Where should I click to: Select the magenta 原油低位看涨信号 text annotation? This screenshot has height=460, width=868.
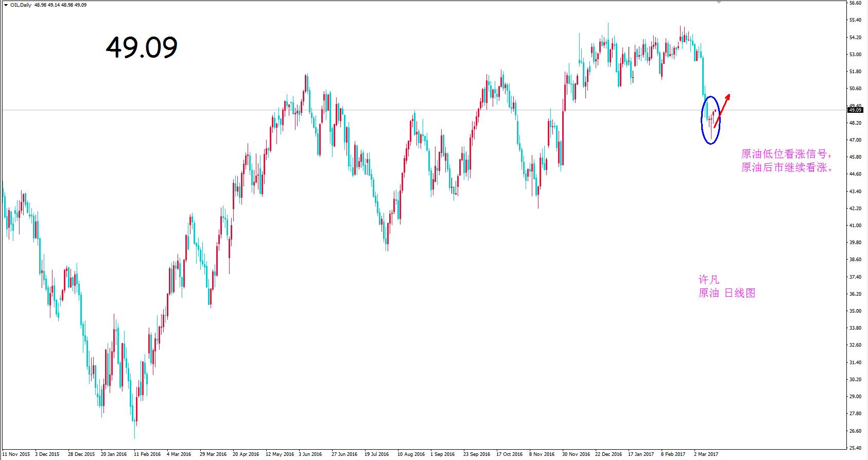point(787,154)
